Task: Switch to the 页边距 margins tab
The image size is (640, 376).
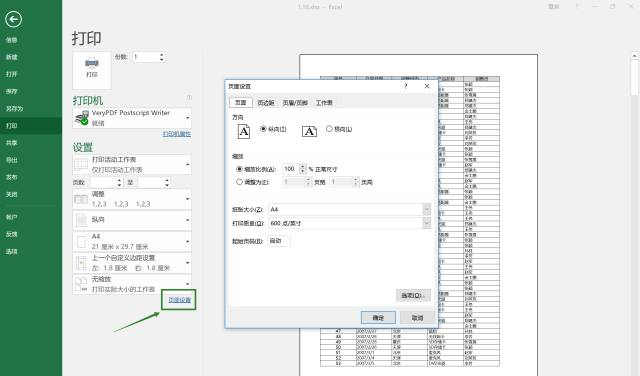Action: pos(266,103)
